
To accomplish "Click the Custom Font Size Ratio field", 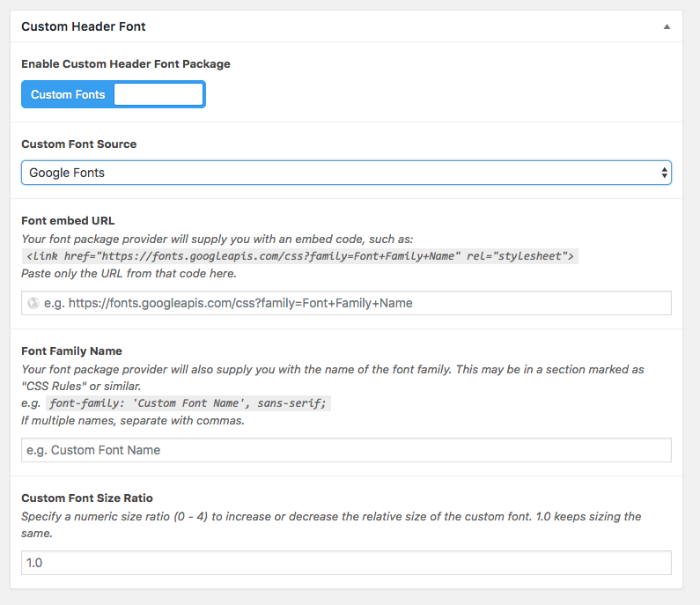I will pos(346,563).
